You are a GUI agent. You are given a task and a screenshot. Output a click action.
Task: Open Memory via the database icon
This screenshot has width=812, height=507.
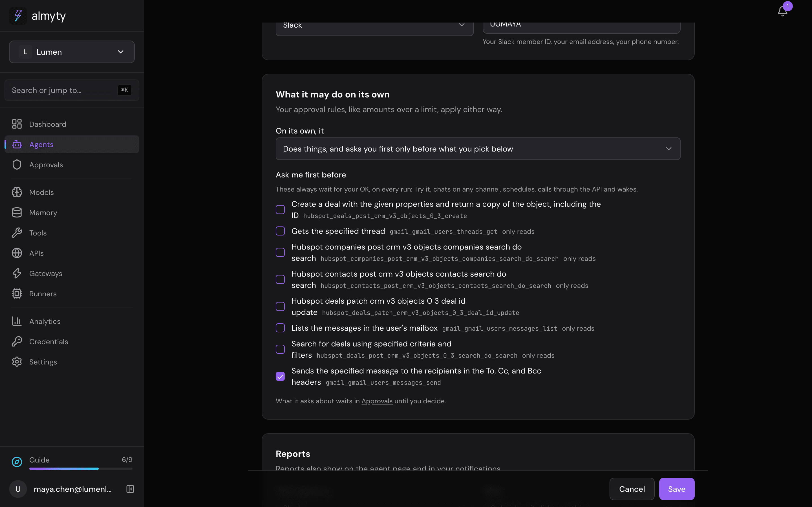click(x=17, y=213)
